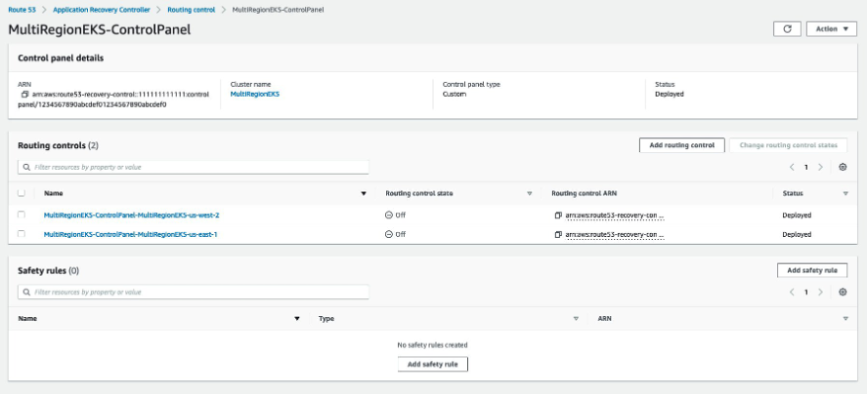Click the safety rules search magnifier icon
The image size is (868, 395).
coord(27,291)
